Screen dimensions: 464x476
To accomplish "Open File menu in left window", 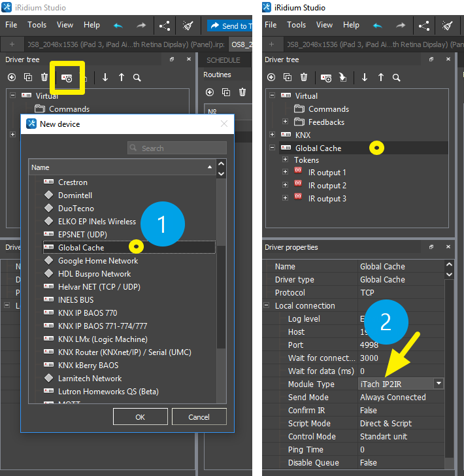I will pos(11,25).
